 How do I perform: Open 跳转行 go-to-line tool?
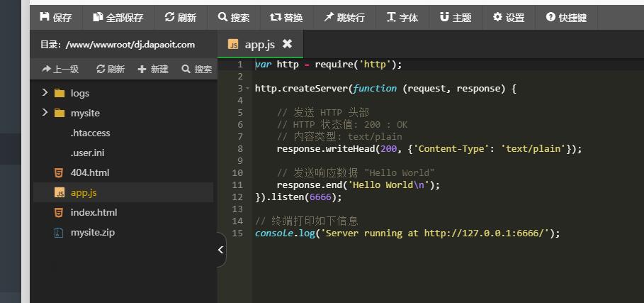click(344, 18)
